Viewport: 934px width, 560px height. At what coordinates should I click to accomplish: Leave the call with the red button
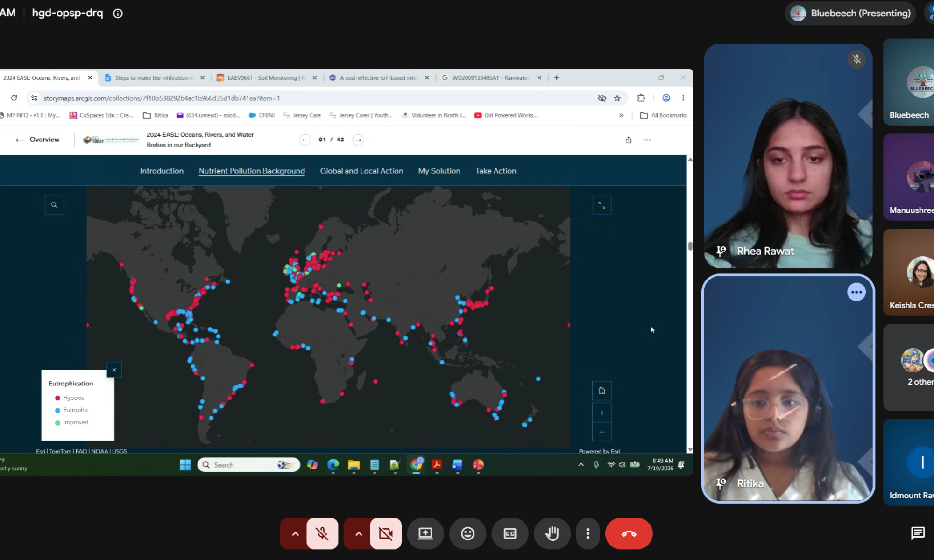[629, 533]
